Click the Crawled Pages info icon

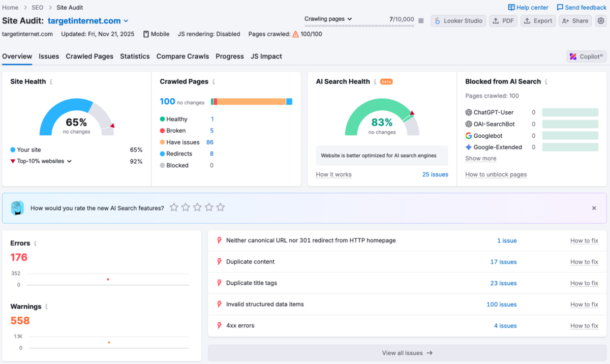(x=213, y=82)
